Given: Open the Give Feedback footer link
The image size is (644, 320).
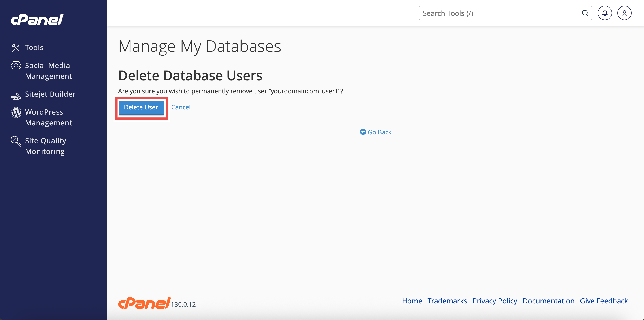Looking at the screenshot, I should pos(604,301).
